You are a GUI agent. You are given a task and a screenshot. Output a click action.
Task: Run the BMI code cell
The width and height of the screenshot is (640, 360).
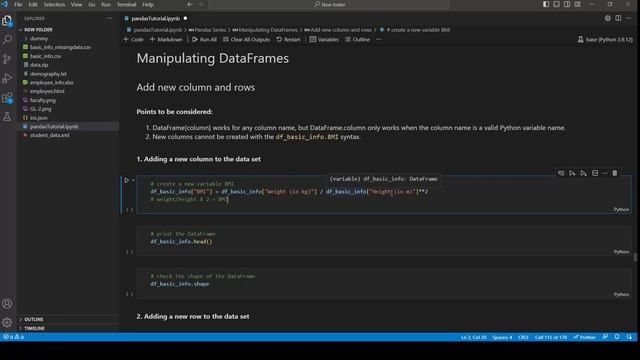[x=127, y=180]
